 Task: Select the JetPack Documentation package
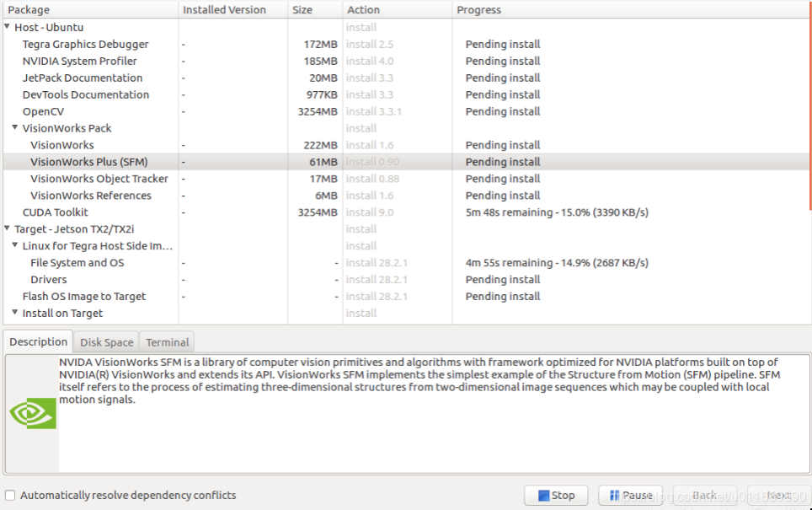(x=83, y=78)
